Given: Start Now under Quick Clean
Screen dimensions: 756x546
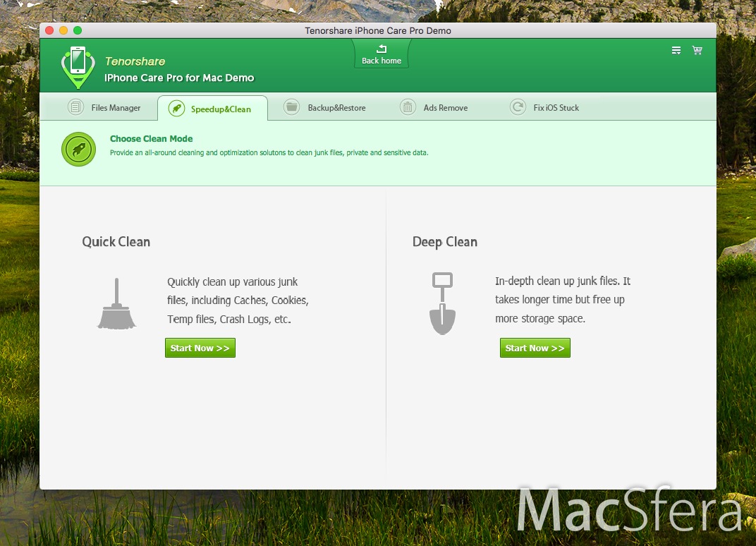Looking at the screenshot, I should [x=200, y=348].
